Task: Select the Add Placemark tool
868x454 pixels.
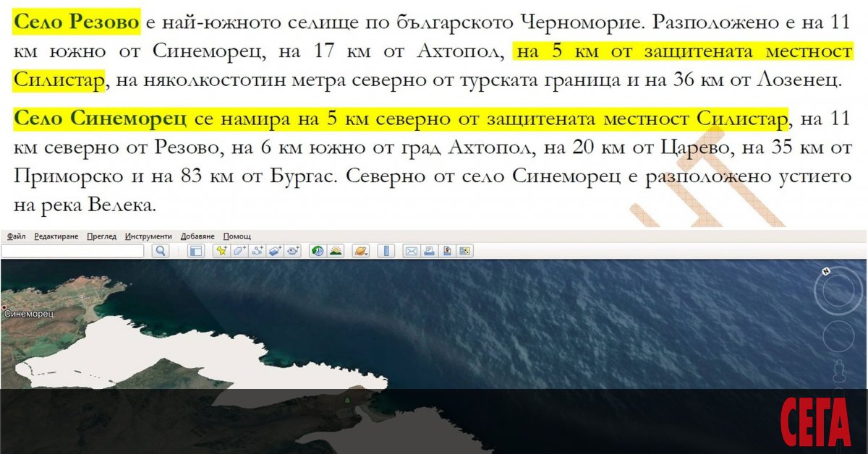Action: [x=221, y=251]
